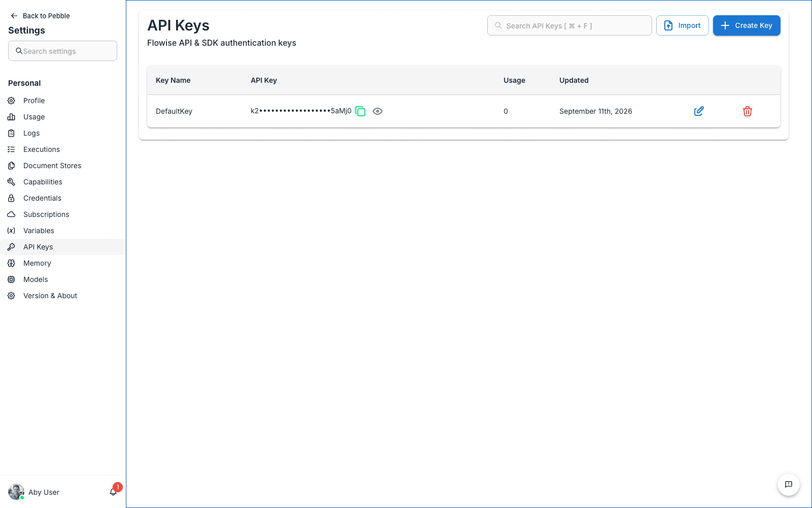
Task: Click the Document Stores icon
Action: click(x=11, y=166)
